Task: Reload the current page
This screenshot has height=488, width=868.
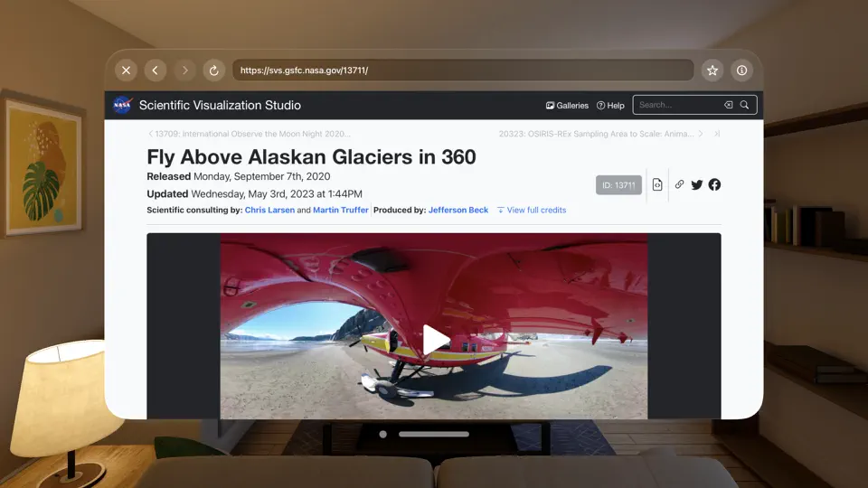Action: point(213,70)
